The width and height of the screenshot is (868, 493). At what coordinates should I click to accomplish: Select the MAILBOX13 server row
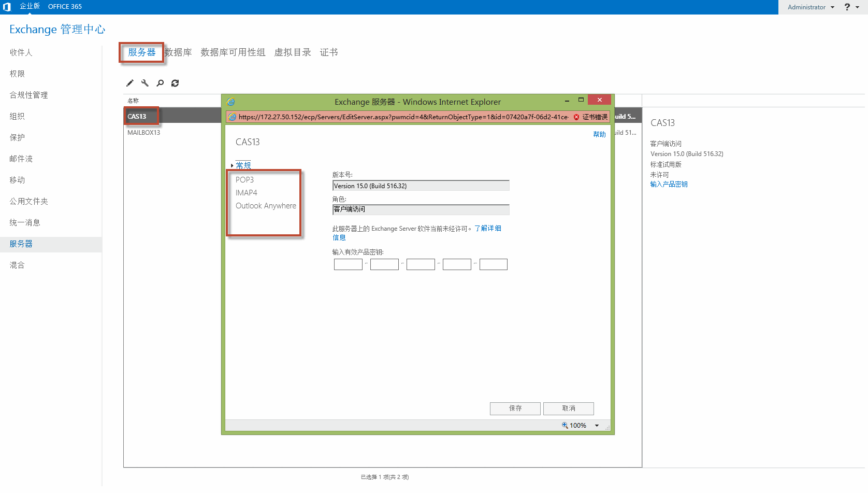[x=383, y=132]
